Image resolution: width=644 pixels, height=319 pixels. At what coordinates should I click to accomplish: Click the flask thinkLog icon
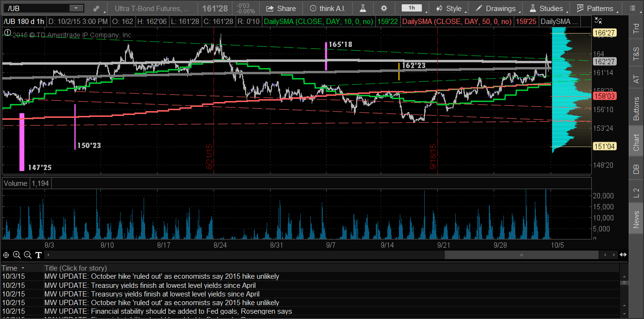tap(363, 9)
